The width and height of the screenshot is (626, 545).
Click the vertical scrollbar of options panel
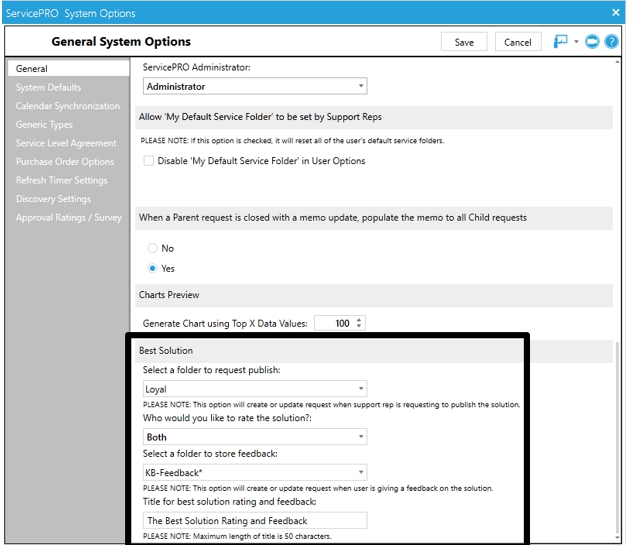pyautogui.click(x=617, y=439)
